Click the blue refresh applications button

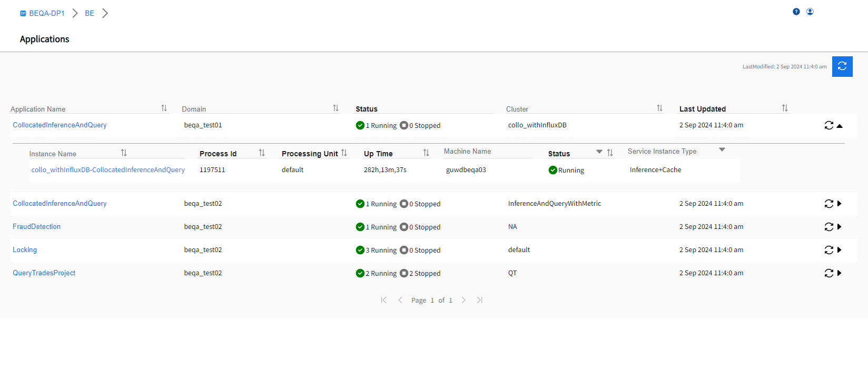[x=842, y=66]
